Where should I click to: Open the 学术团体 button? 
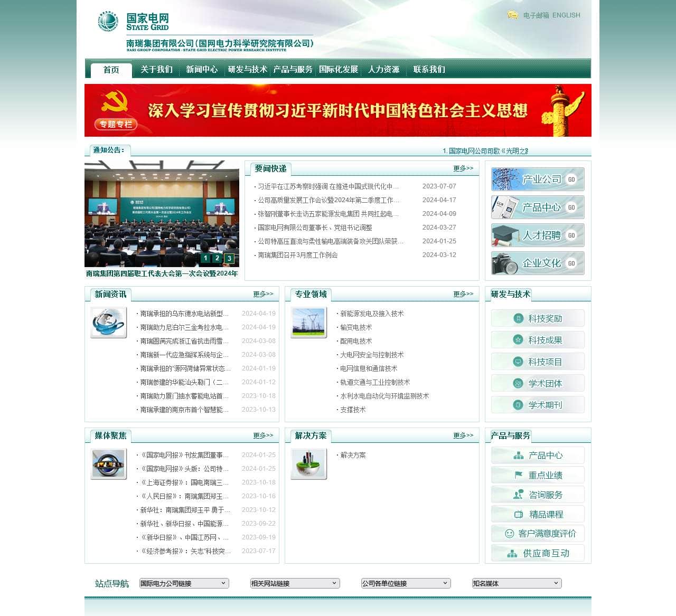coord(538,383)
